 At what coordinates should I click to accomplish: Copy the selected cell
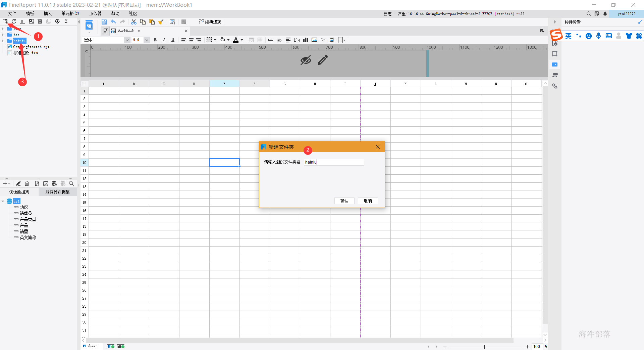point(143,22)
